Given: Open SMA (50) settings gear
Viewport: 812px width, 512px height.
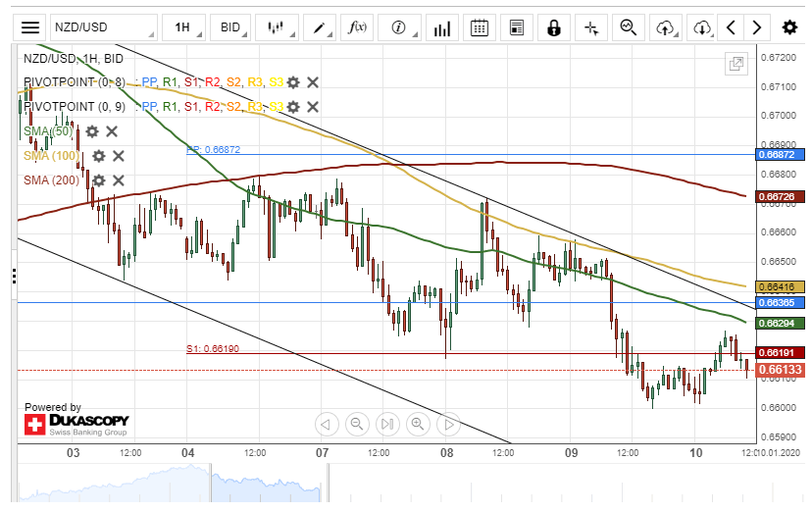Looking at the screenshot, I should [x=91, y=131].
